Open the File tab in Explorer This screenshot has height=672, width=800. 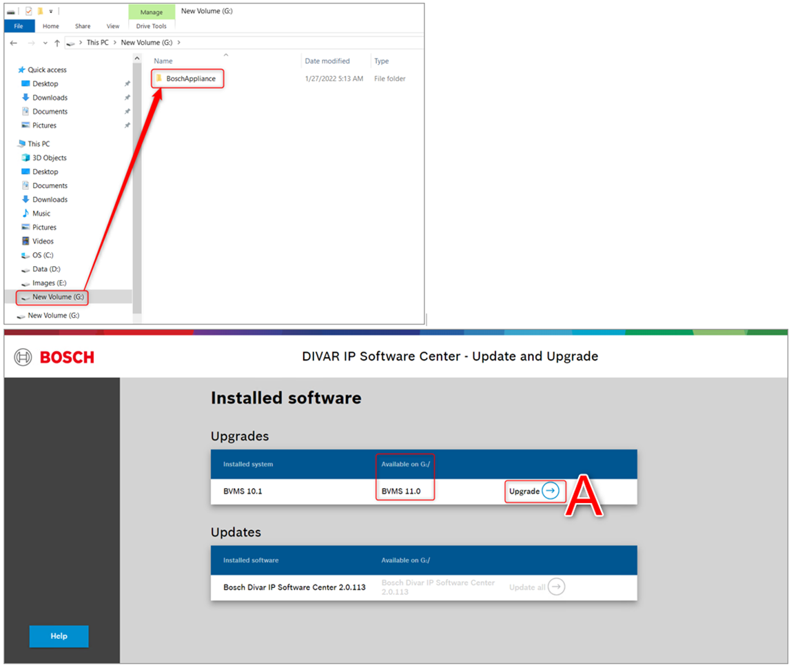click(19, 26)
